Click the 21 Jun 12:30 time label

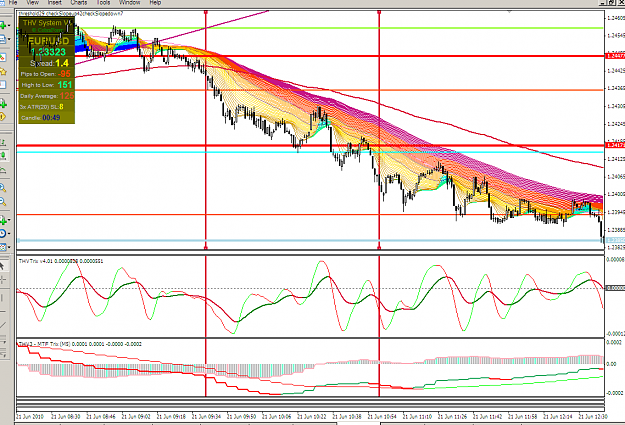pyautogui.click(x=593, y=417)
